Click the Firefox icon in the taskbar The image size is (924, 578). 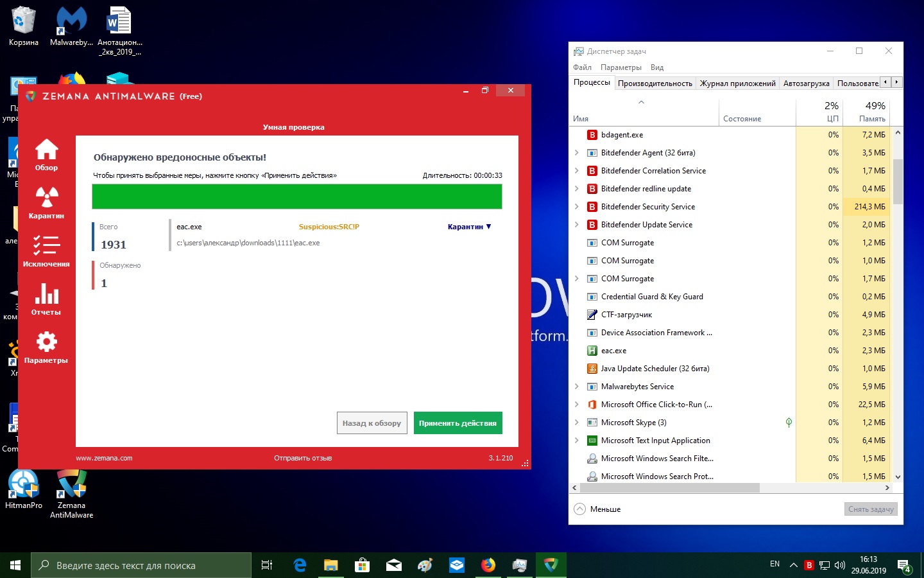coord(488,565)
